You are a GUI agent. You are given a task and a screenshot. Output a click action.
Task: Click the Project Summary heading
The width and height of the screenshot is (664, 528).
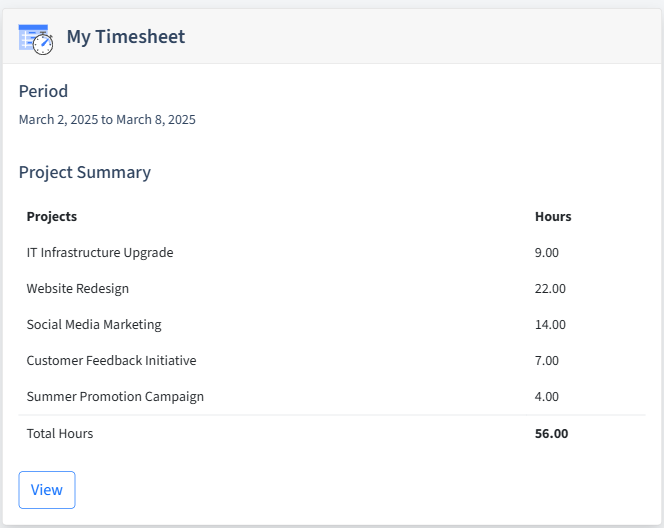[85, 172]
